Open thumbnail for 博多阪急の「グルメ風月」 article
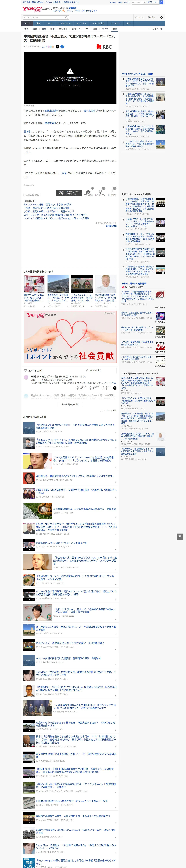This screenshot has height=868, width=186. tap(58, 284)
